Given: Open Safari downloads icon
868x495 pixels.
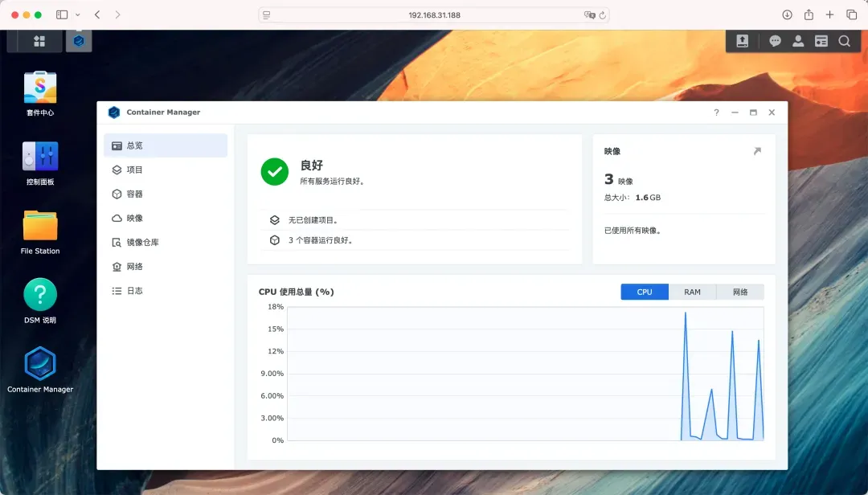Looking at the screenshot, I should 787,15.
